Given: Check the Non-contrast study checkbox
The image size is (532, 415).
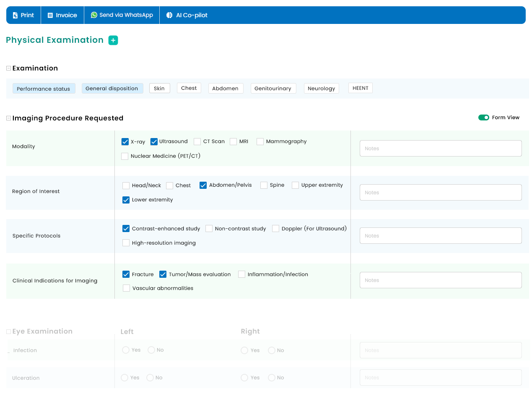Looking at the screenshot, I should pos(209,229).
